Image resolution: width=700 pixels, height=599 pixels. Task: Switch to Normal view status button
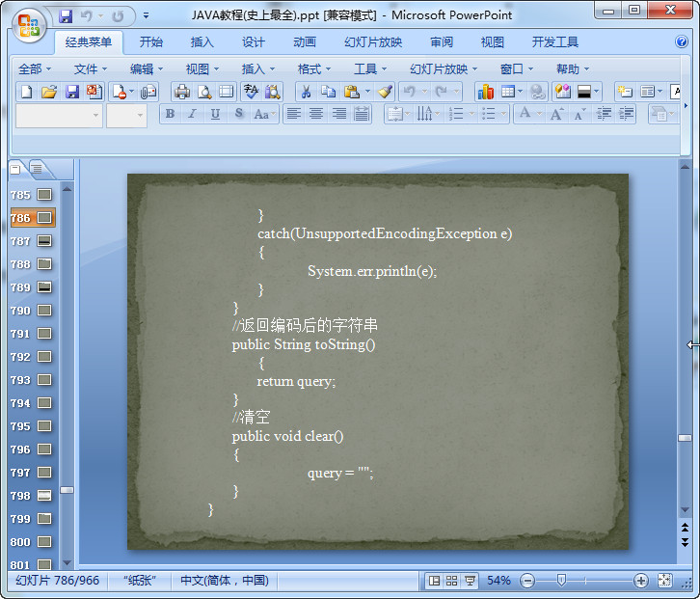(434, 581)
